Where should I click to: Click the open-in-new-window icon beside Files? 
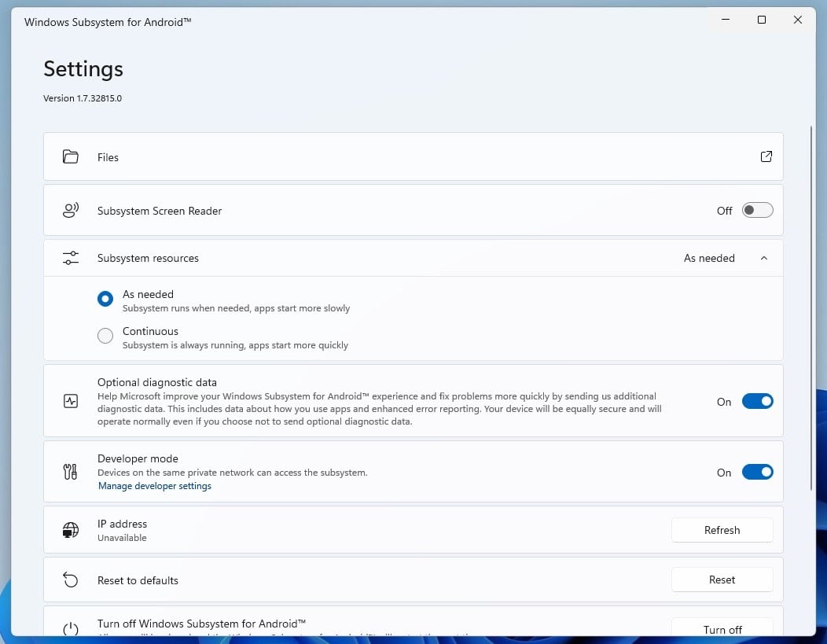pyautogui.click(x=766, y=156)
